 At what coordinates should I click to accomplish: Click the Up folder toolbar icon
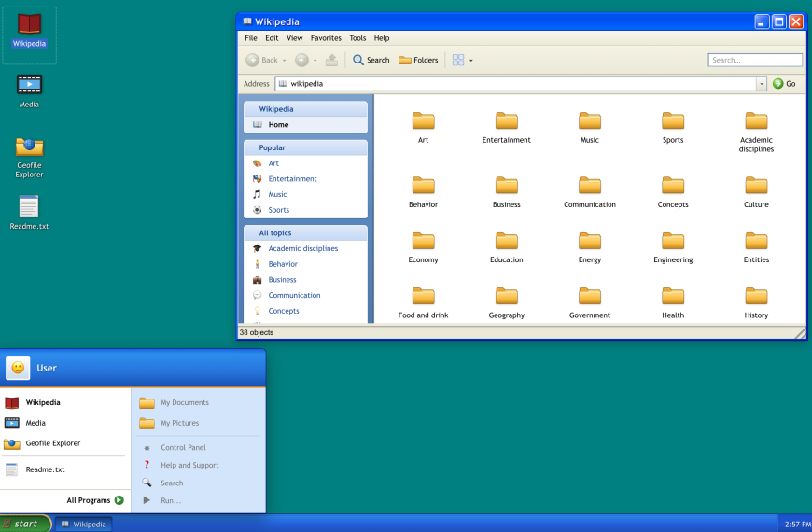(331, 60)
